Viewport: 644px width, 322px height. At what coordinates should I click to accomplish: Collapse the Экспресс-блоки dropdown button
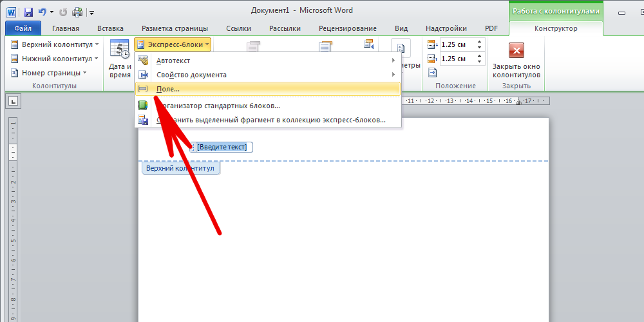173,44
